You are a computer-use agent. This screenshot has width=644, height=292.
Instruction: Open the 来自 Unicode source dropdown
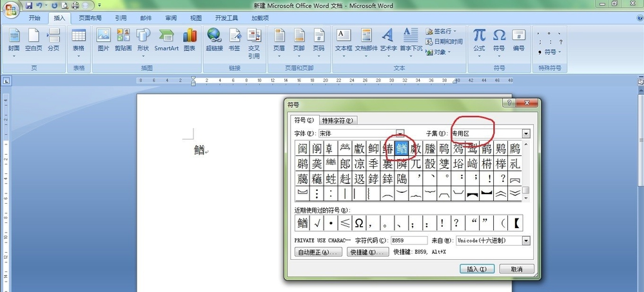526,240
